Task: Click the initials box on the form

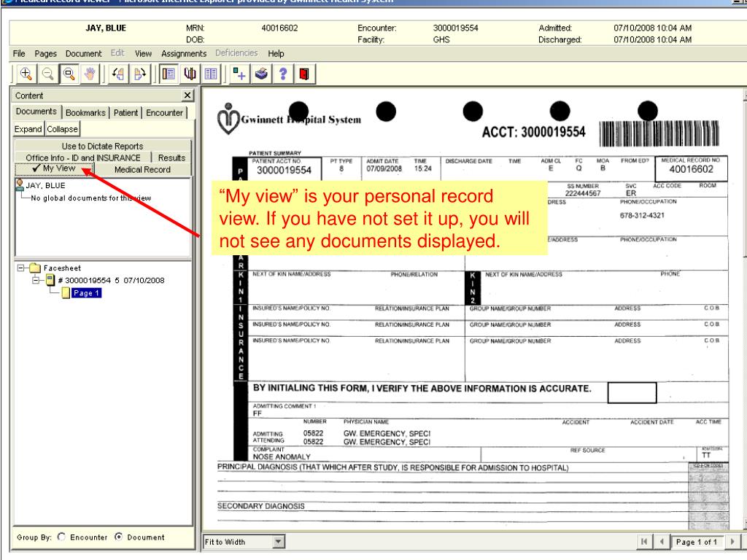Action: pos(632,392)
